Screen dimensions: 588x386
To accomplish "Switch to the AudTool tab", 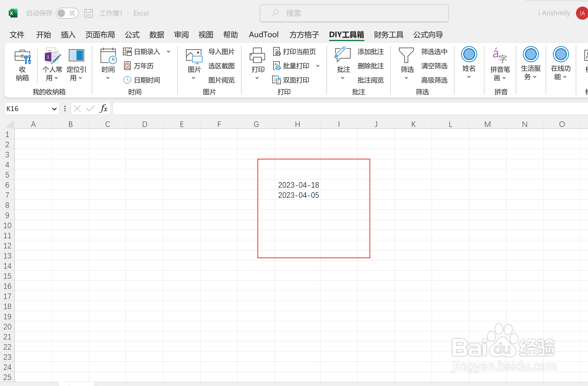I will pos(264,35).
